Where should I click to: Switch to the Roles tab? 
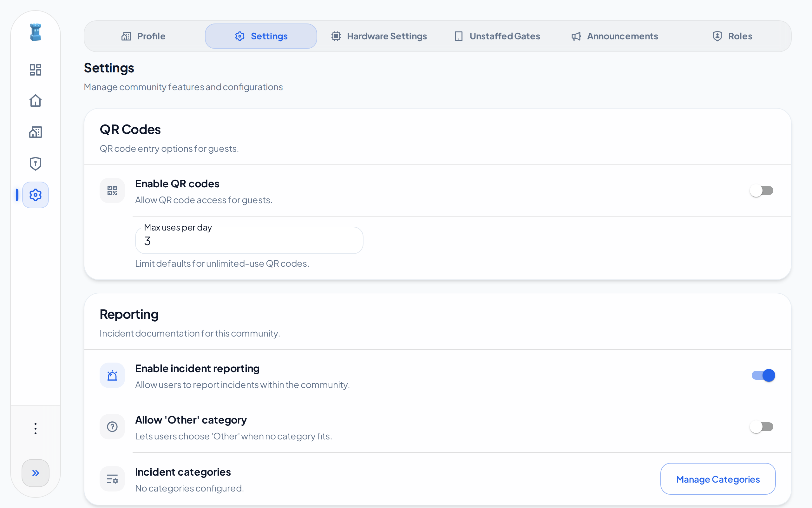(732, 36)
